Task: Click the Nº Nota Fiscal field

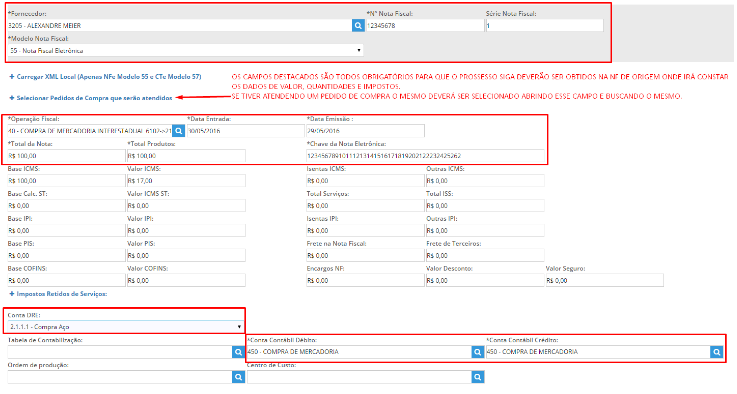Action: click(x=425, y=25)
